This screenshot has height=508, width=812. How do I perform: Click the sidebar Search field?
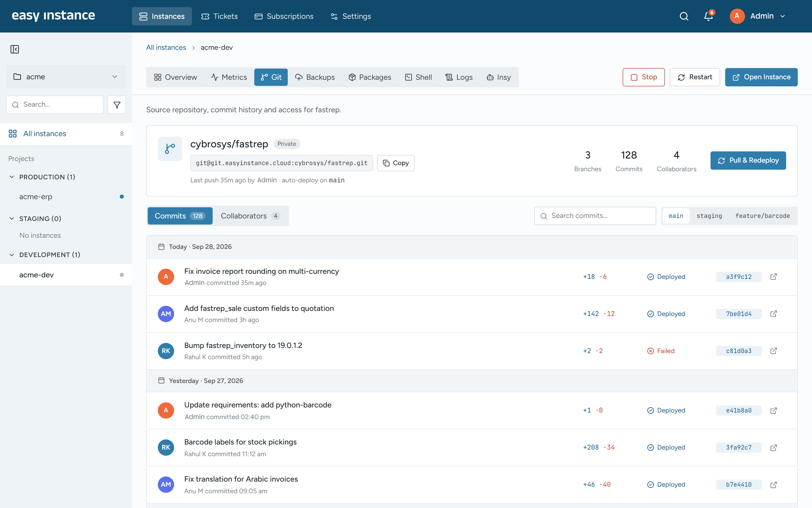[55, 104]
